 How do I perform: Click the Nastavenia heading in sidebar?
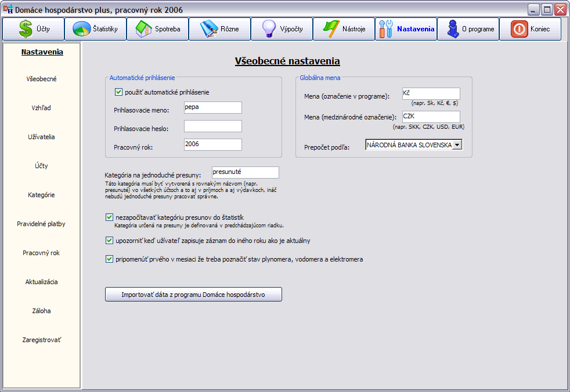(42, 52)
